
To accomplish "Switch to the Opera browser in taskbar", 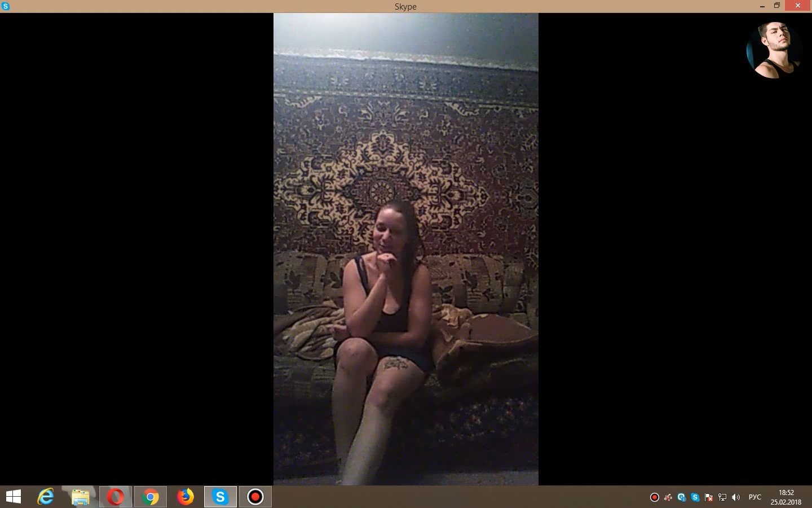I will [116, 497].
